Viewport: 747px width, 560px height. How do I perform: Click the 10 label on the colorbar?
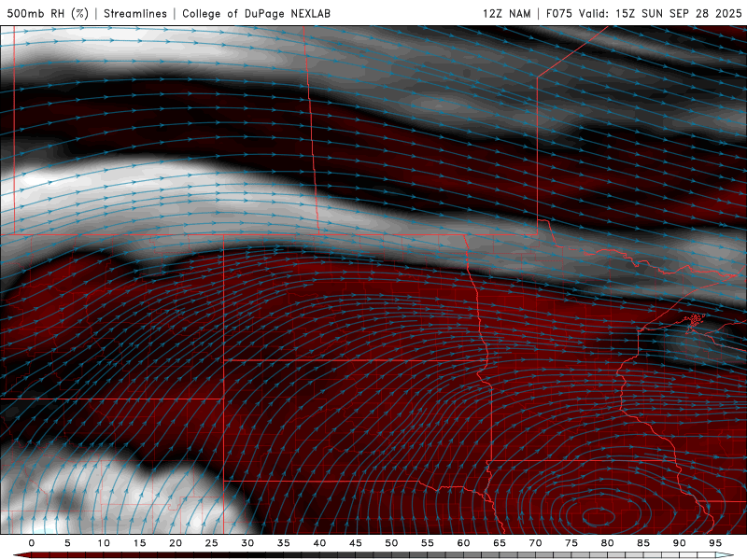[x=104, y=543]
